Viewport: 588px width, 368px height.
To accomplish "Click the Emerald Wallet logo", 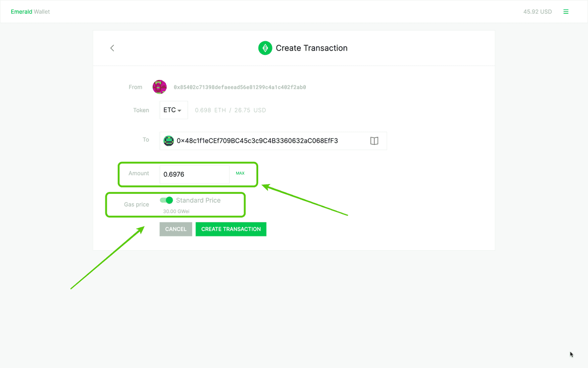I will point(30,12).
